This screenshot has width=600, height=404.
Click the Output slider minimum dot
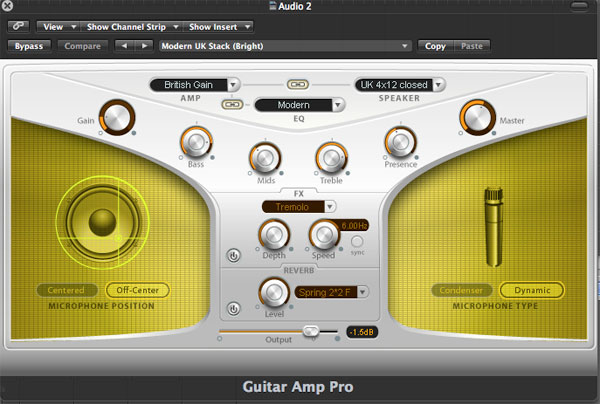(220, 339)
